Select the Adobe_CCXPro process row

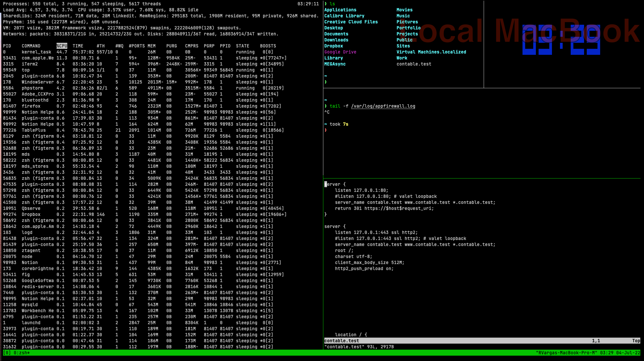pyautogui.click(x=141, y=94)
